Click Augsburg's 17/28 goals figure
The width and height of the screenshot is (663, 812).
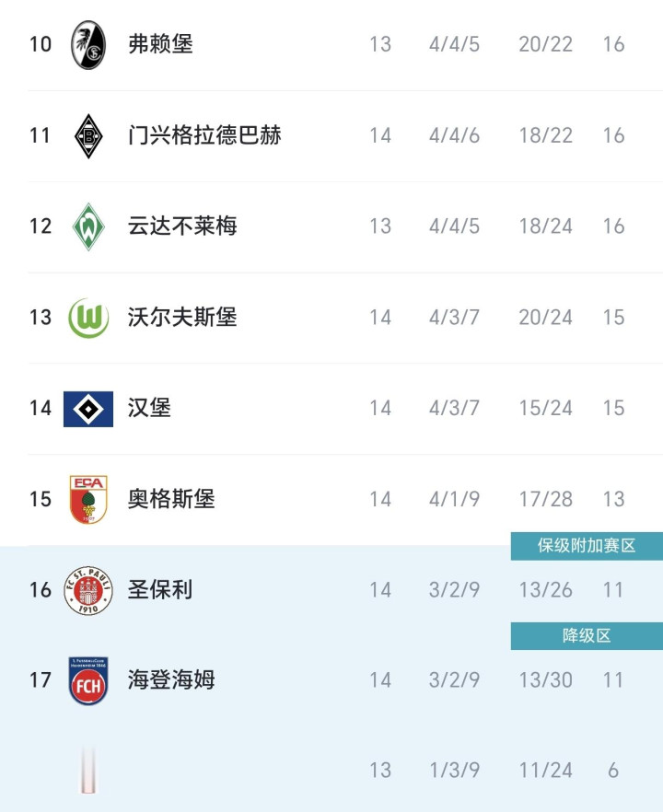[545, 499]
